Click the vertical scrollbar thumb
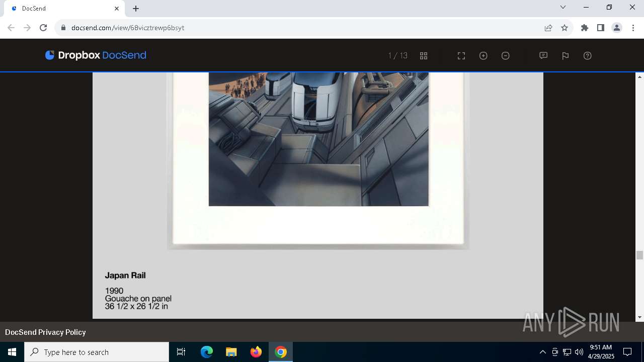 pos(640,255)
